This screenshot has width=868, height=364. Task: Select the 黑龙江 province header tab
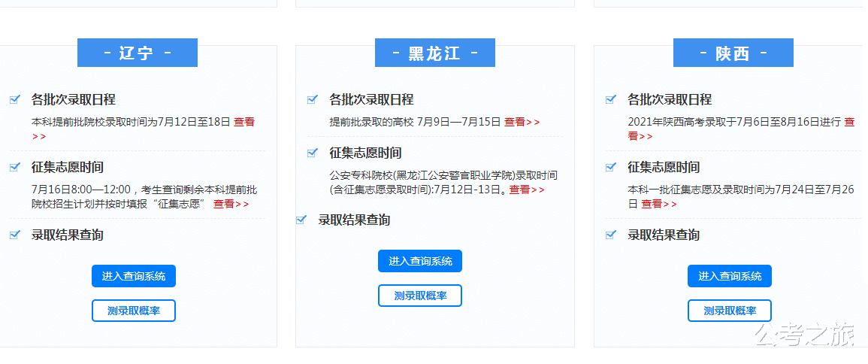(x=435, y=53)
